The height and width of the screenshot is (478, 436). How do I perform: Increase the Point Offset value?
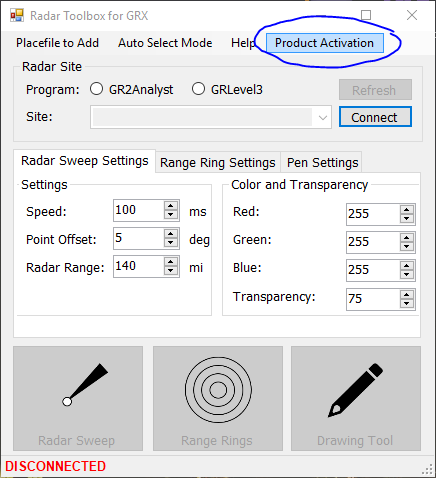tap(171, 234)
